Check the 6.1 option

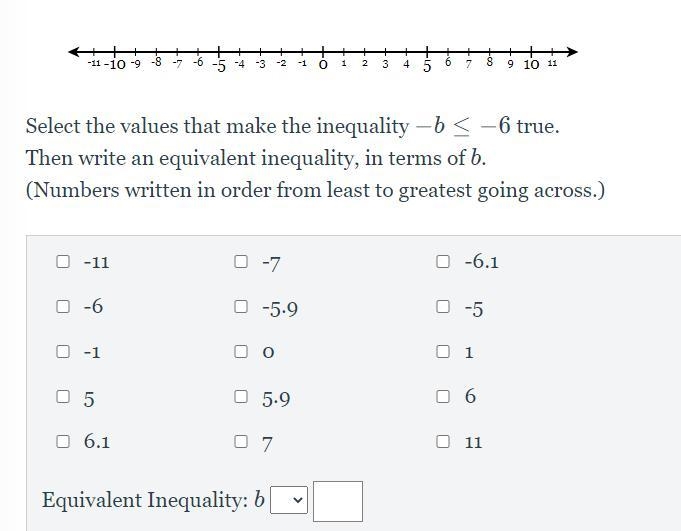tap(63, 442)
